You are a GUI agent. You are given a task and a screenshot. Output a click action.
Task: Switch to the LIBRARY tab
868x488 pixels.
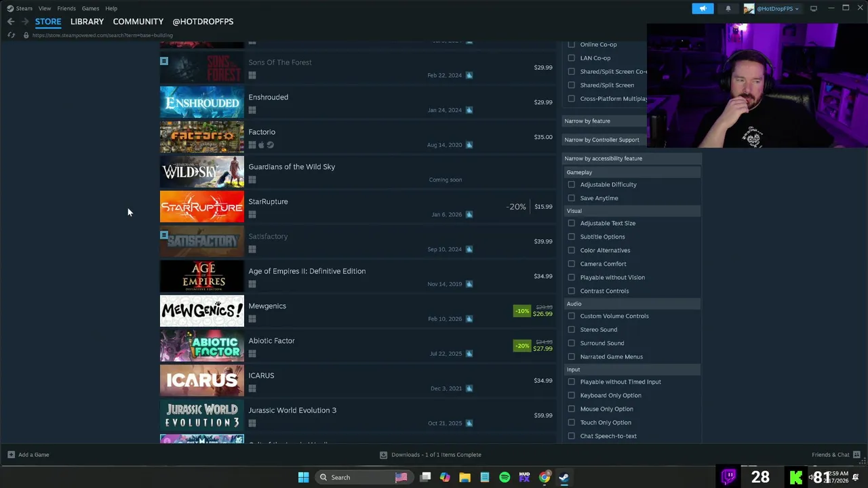pos(87,22)
